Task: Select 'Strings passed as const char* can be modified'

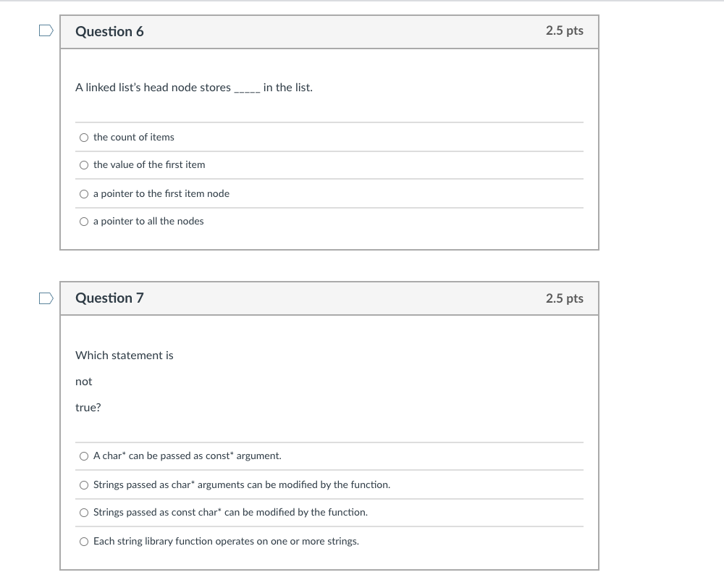Action: tap(84, 512)
